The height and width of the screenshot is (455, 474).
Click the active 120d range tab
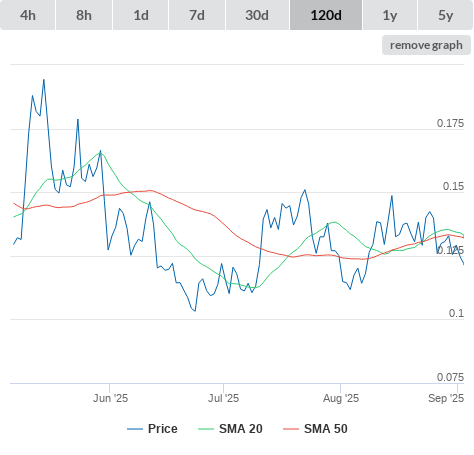pyautogui.click(x=326, y=15)
